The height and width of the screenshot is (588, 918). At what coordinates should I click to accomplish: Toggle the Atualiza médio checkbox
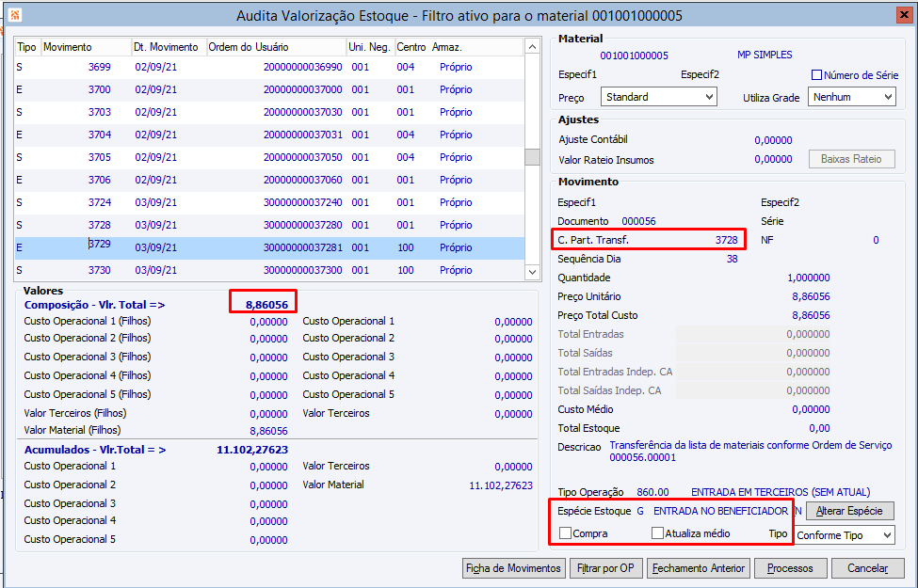[x=657, y=533]
